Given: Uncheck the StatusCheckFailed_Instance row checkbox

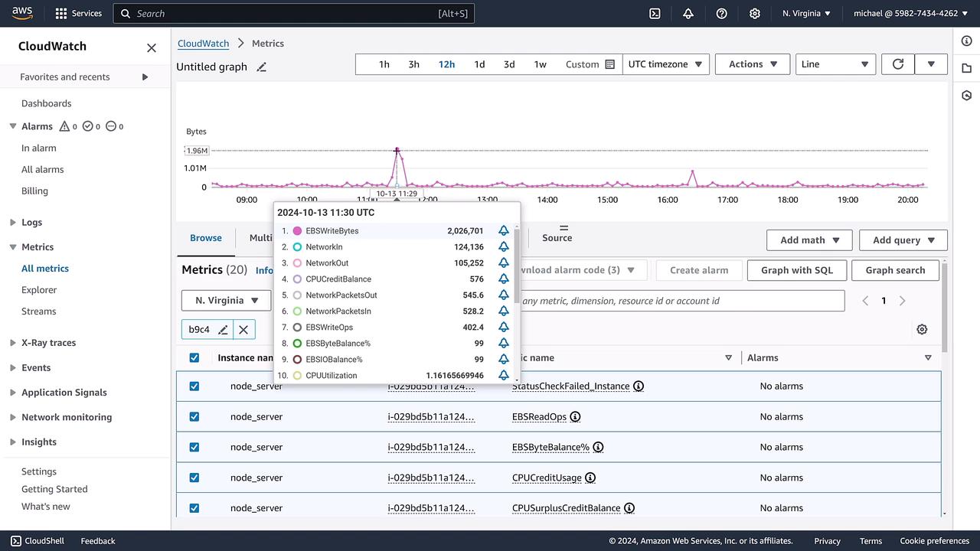Looking at the screenshot, I should 194,386.
